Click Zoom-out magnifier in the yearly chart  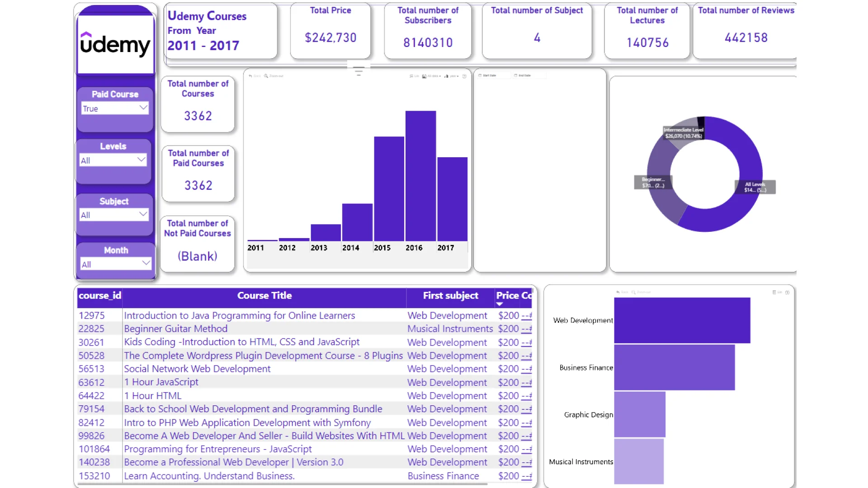pyautogui.click(x=266, y=76)
